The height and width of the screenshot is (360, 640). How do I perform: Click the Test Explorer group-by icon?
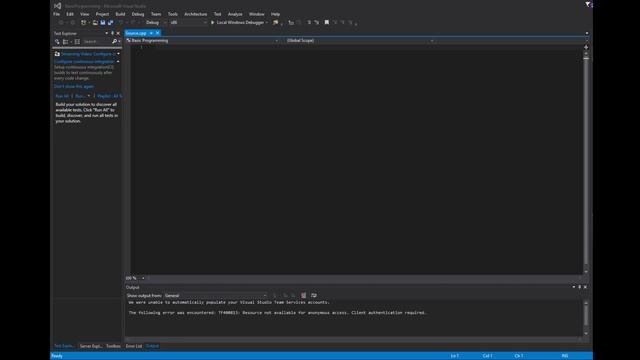(65, 41)
